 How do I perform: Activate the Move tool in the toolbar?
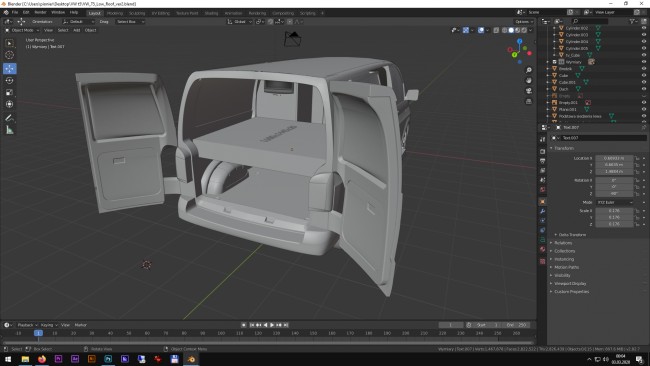point(10,68)
